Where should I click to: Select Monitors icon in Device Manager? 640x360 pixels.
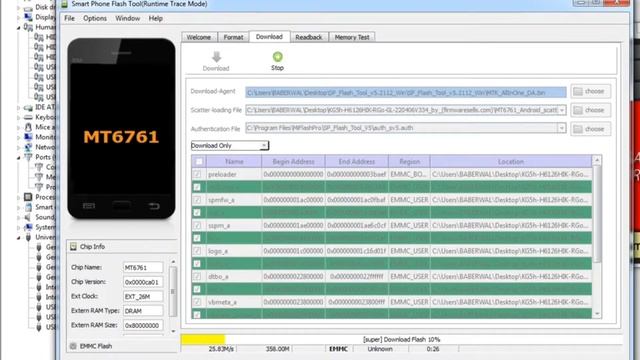tap(29, 137)
